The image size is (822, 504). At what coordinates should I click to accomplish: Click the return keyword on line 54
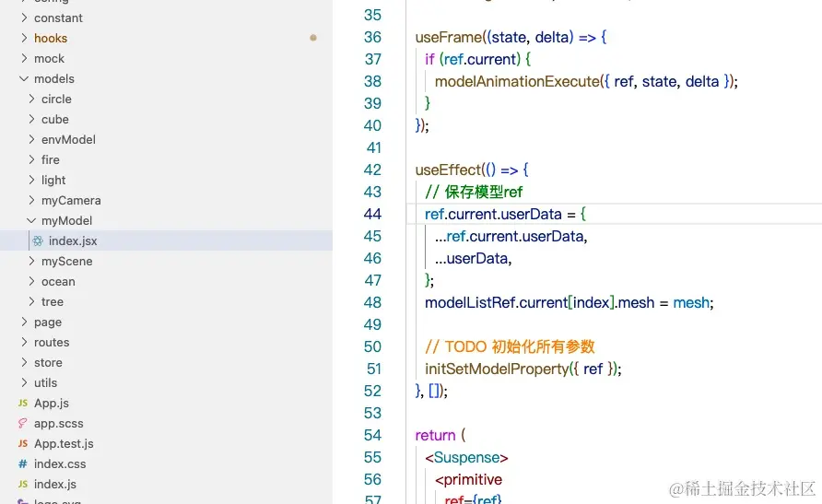pos(435,435)
